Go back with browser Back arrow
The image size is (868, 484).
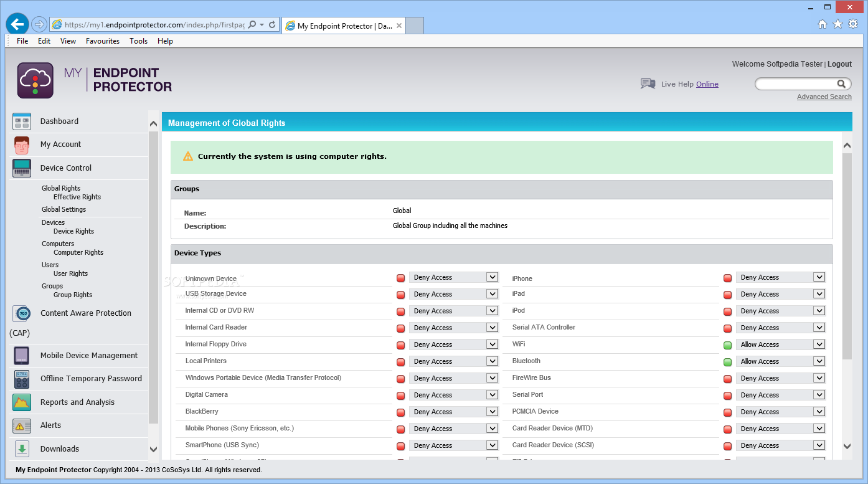tap(17, 24)
